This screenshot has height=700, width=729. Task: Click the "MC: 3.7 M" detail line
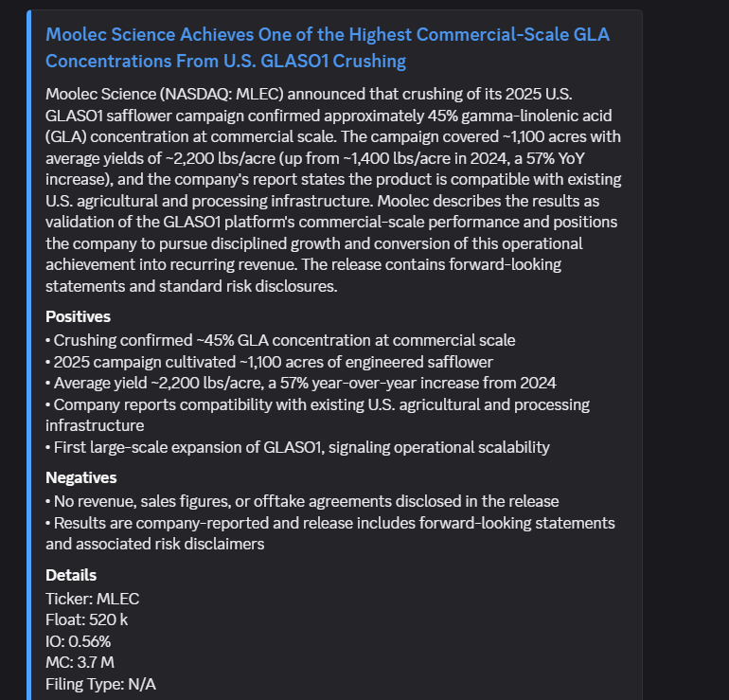[x=80, y=662]
